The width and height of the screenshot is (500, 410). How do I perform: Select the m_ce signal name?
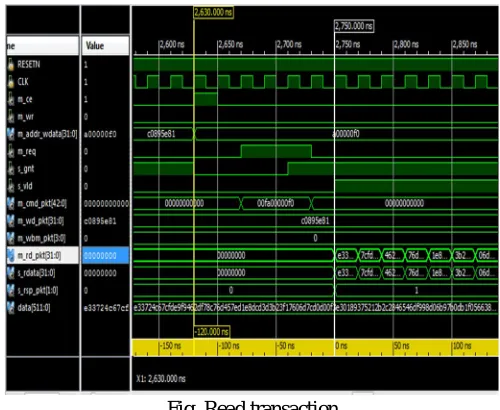25,99
